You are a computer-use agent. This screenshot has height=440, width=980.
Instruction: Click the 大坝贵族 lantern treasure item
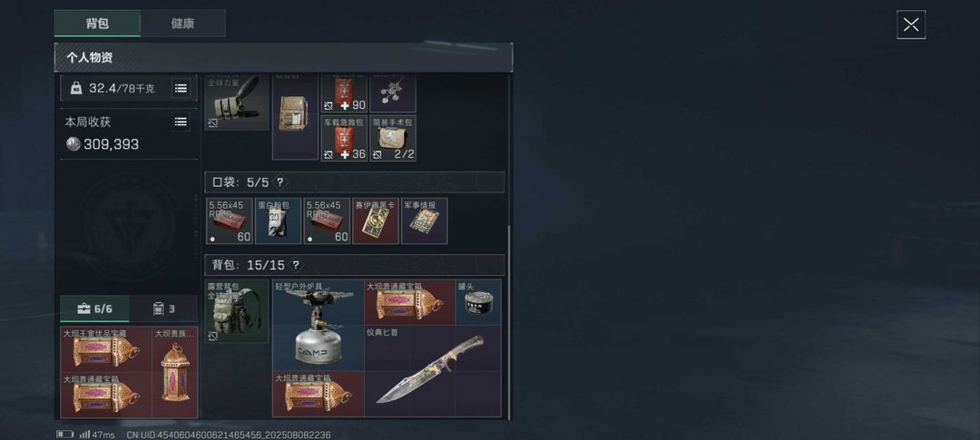pos(175,372)
